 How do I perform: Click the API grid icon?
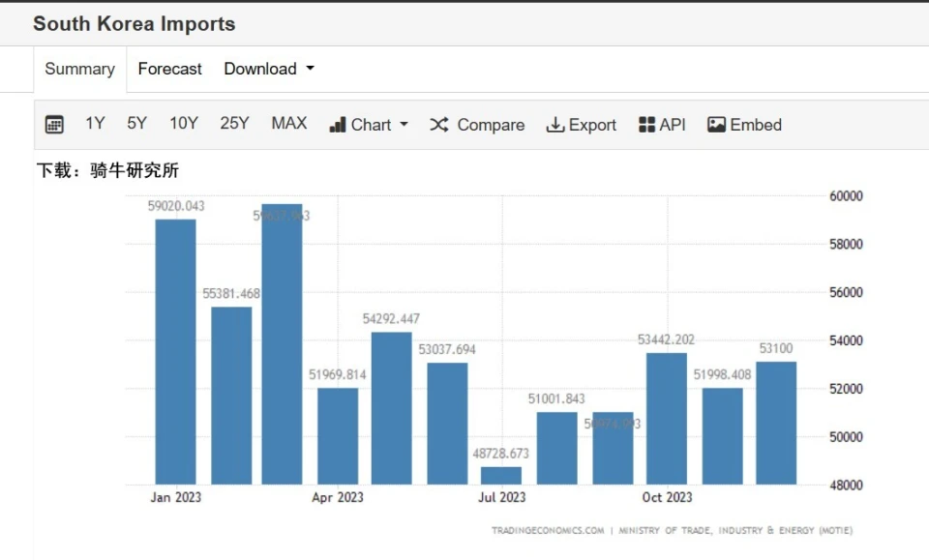(647, 125)
